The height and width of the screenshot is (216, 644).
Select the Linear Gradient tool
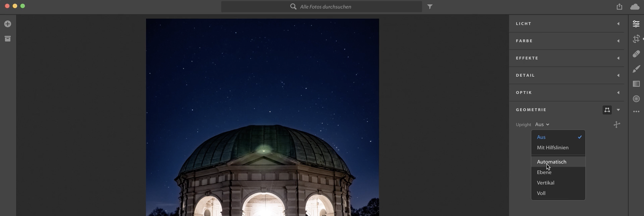(636, 84)
